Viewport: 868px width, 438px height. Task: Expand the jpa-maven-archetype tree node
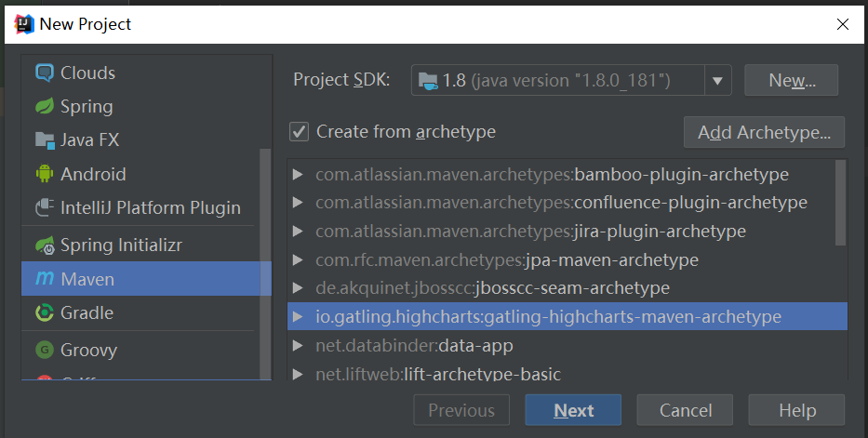298,260
